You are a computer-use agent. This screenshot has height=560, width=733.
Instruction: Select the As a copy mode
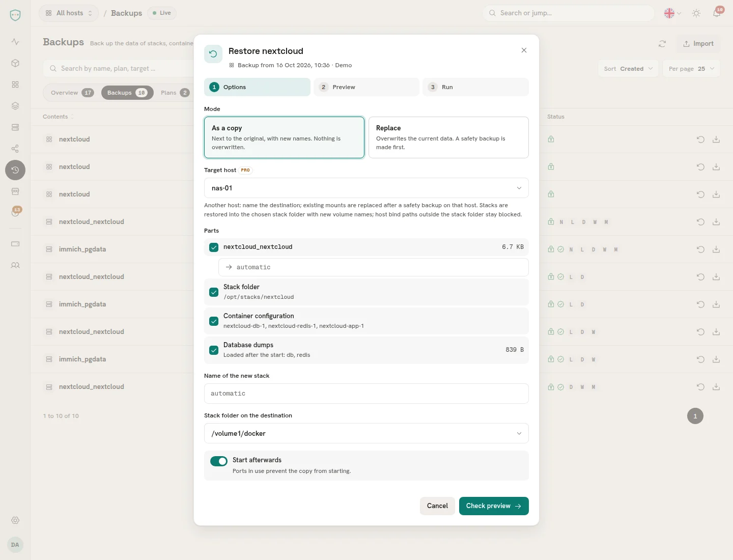(x=284, y=137)
